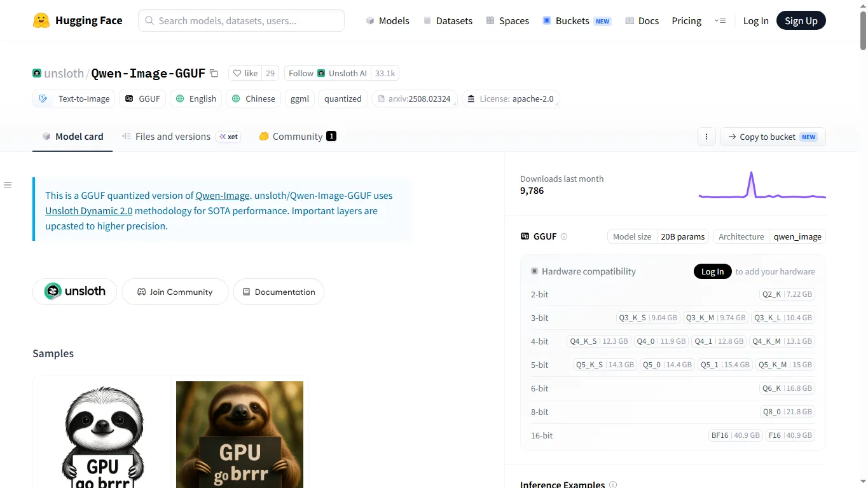
Task: Select the Q5_K_M 15 GB quantization
Action: click(785, 365)
